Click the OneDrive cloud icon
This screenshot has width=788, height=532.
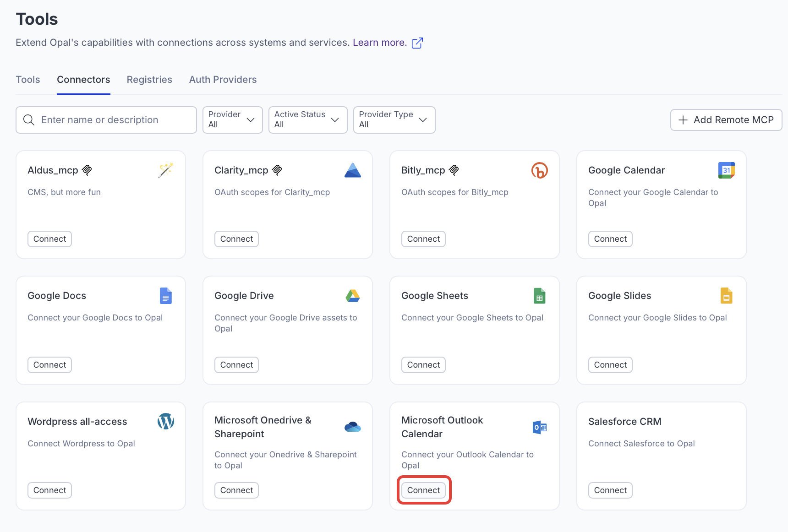click(352, 427)
